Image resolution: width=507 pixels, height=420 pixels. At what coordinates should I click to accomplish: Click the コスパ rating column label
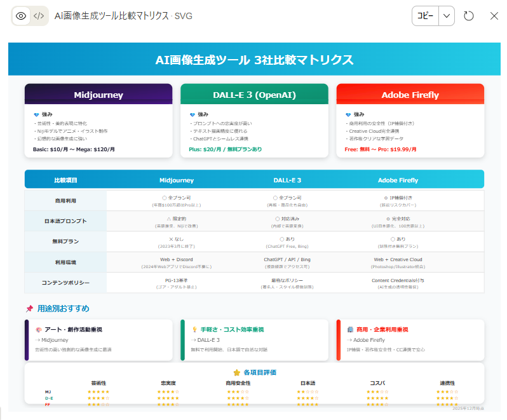pos(377,383)
